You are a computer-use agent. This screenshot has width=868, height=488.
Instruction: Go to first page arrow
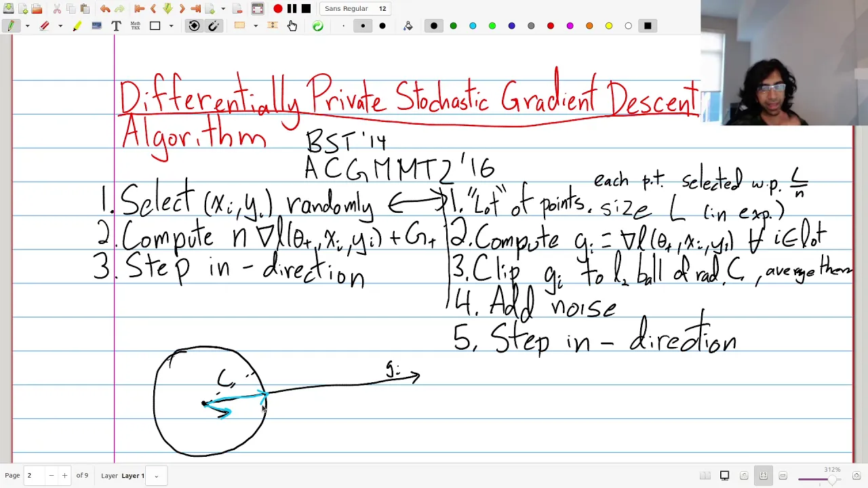point(139,9)
